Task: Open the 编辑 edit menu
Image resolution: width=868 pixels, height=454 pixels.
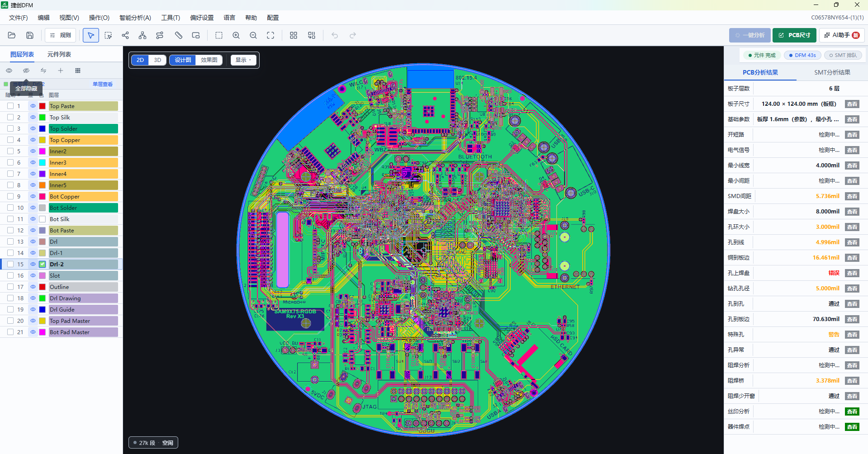Action: point(44,18)
